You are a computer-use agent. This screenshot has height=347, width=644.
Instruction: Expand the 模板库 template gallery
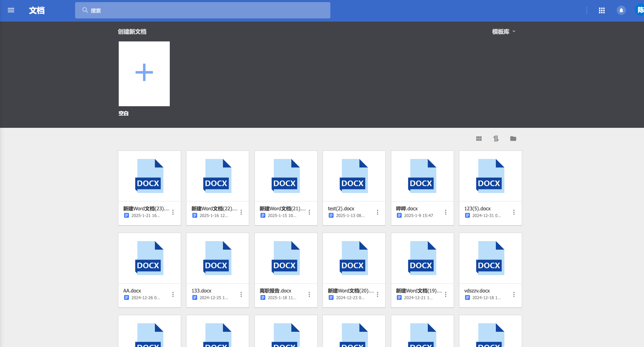(x=504, y=32)
